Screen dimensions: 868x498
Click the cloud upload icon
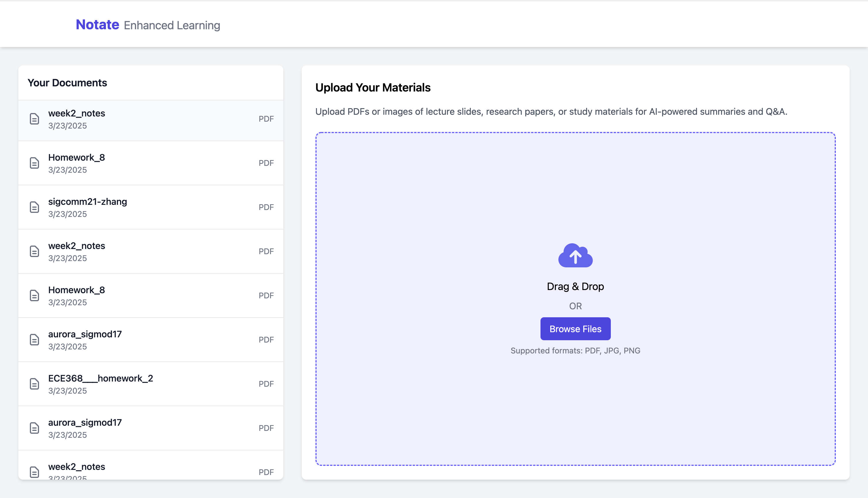(575, 255)
